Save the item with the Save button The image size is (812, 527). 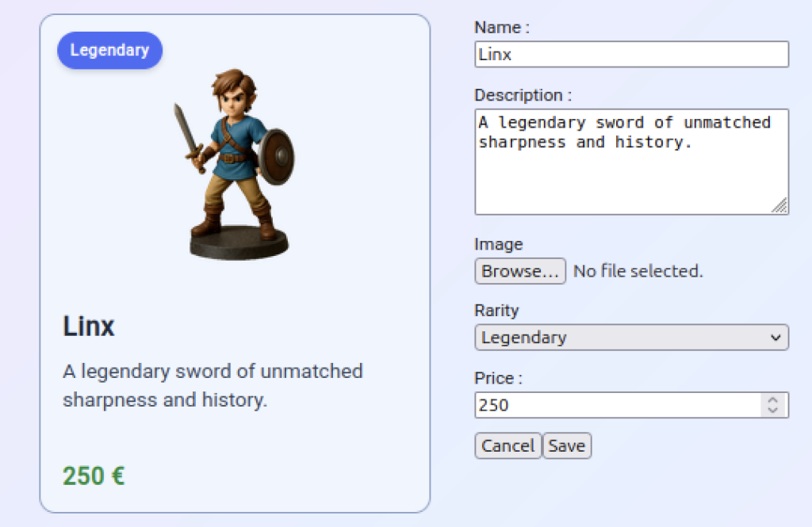[x=567, y=446]
